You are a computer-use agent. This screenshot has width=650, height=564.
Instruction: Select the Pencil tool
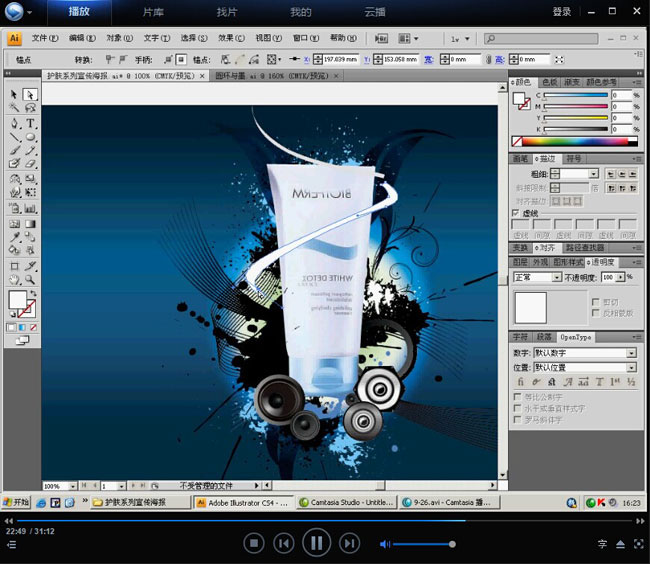pyautogui.click(x=30, y=150)
